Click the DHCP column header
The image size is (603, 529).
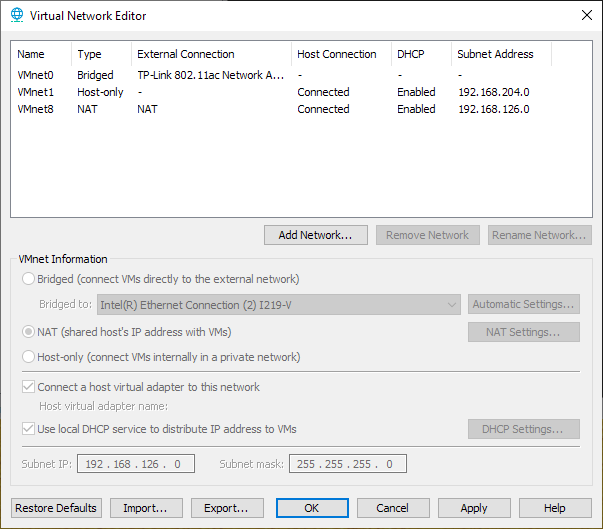pyautogui.click(x=420, y=54)
